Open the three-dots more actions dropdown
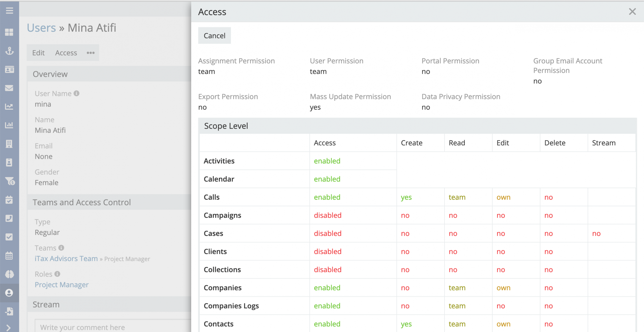 click(91, 53)
